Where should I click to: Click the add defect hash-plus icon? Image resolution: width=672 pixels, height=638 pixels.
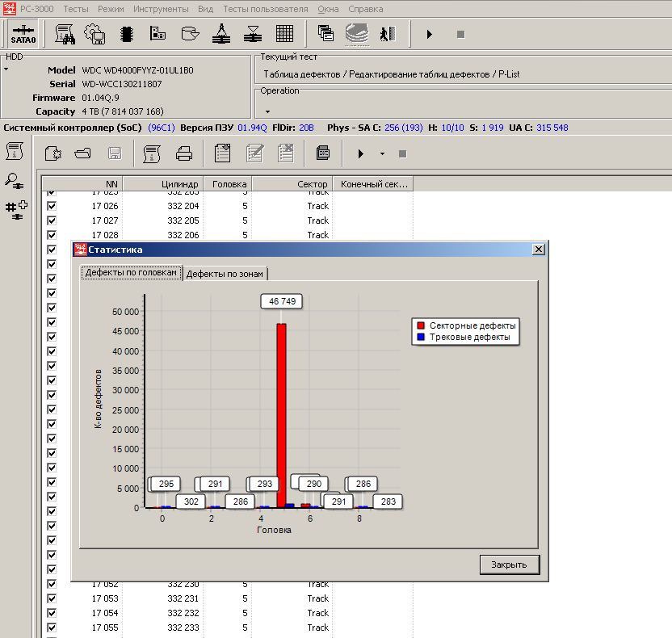16,211
